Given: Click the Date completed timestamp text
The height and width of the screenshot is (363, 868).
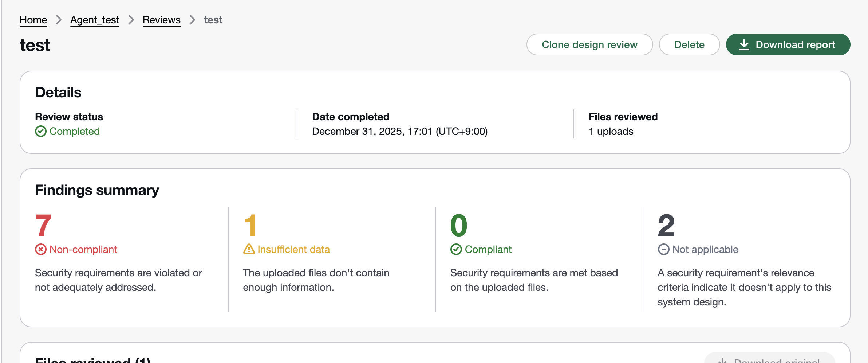Looking at the screenshot, I should (400, 131).
